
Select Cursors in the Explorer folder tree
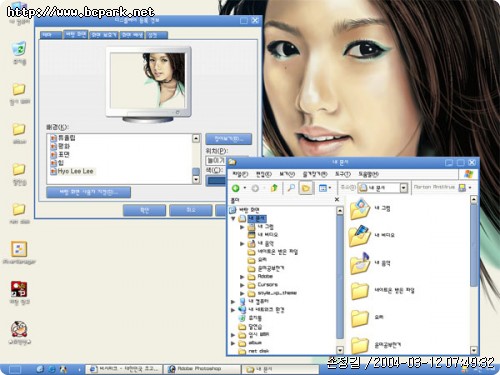click(x=267, y=285)
